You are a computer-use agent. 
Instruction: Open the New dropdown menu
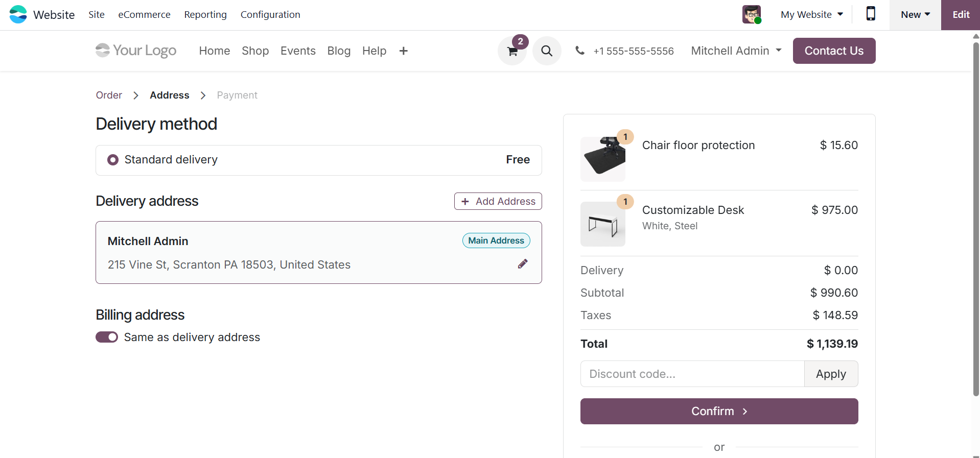(915, 15)
